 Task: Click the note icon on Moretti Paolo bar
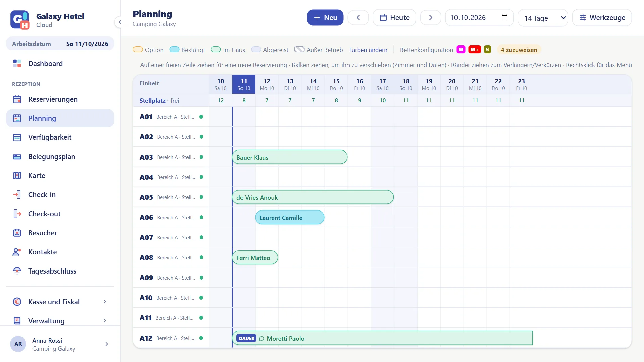click(x=262, y=338)
